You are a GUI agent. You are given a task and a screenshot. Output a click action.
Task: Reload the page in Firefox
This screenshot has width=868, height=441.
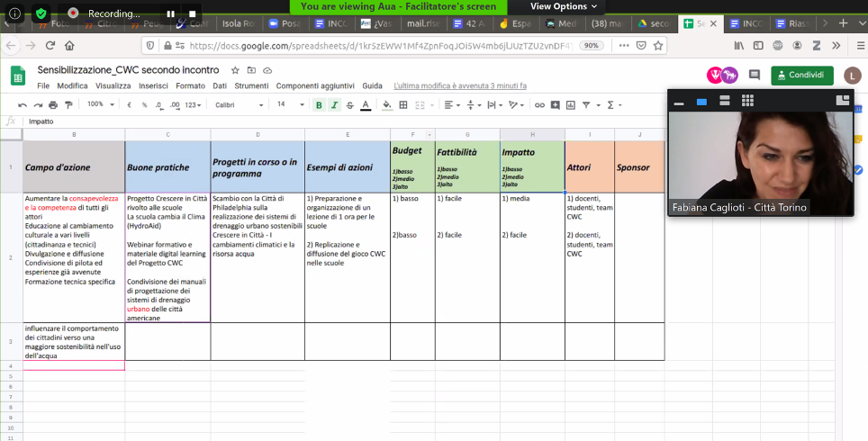50,45
